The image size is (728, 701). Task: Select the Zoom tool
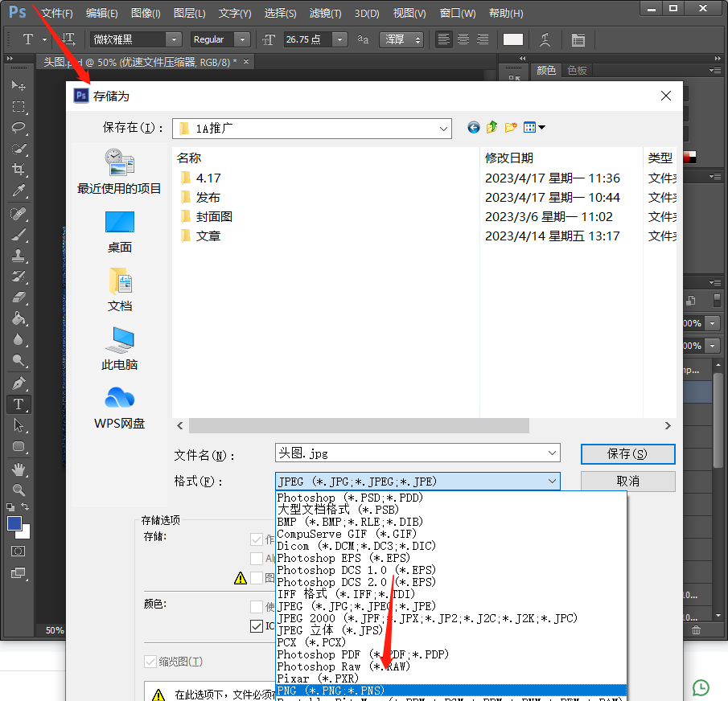pyautogui.click(x=19, y=490)
